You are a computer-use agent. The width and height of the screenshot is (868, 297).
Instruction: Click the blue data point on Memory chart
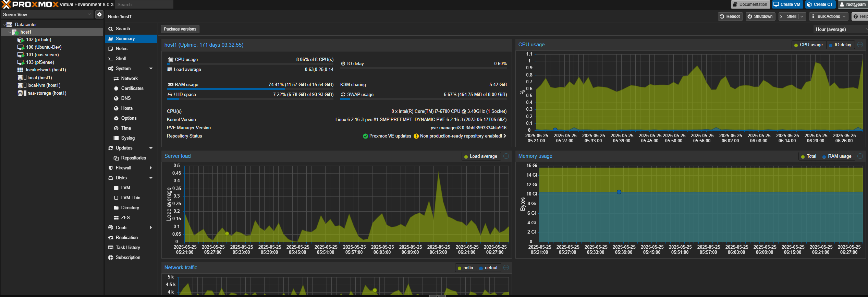click(x=619, y=192)
